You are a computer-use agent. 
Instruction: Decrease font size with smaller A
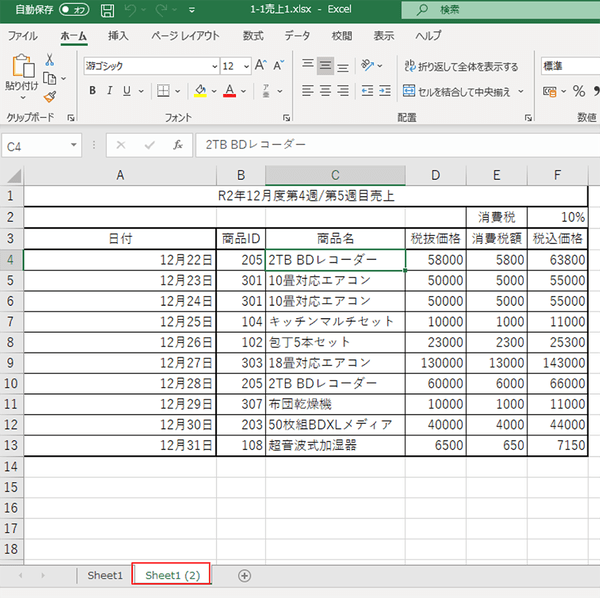tap(279, 65)
